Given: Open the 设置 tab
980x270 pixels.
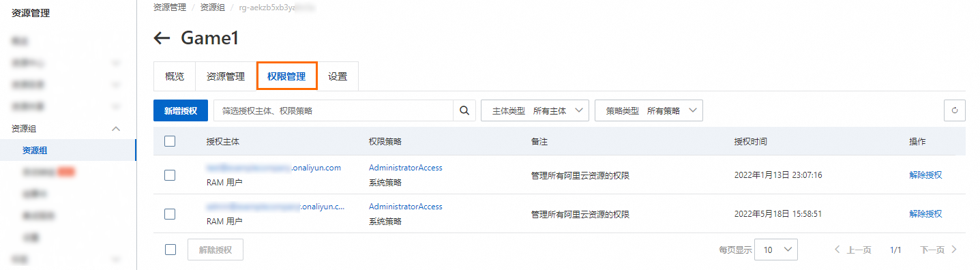Looking at the screenshot, I should tap(338, 77).
